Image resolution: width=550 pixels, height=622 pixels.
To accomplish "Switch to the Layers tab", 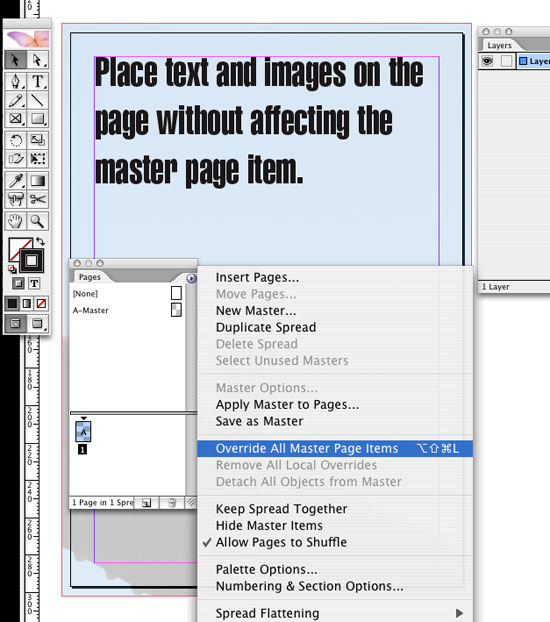I will (x=499, y=45).
